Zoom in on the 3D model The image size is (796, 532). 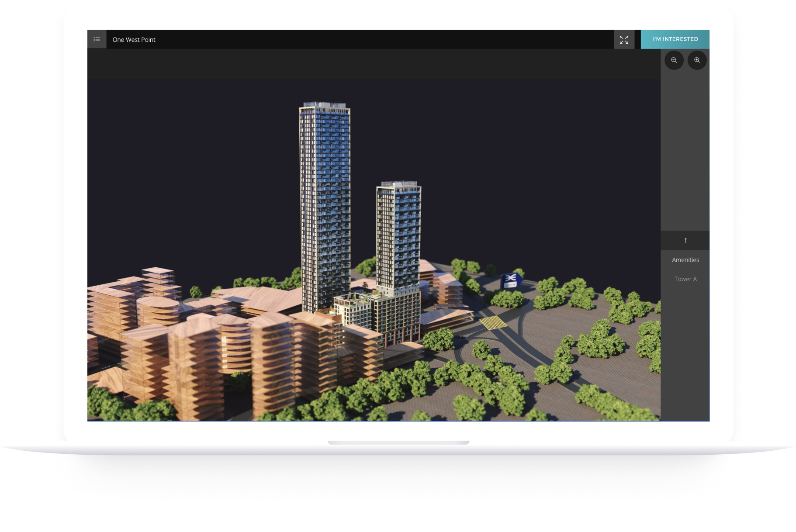tap(697, 60)
